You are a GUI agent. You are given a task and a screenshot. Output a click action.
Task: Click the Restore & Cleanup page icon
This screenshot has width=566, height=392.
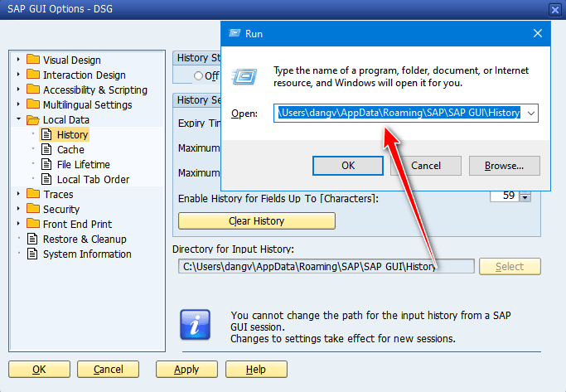(33, 239)
